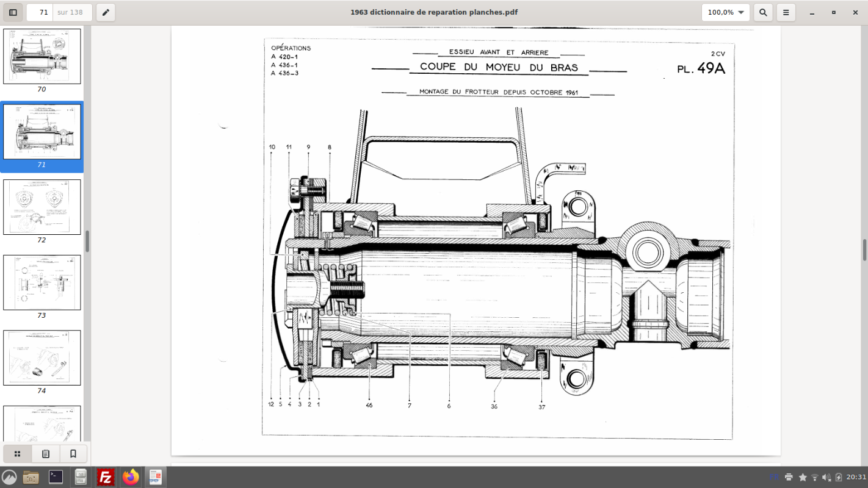
Task: Open FileZilla from the taskbar
Action: point(106,477)
